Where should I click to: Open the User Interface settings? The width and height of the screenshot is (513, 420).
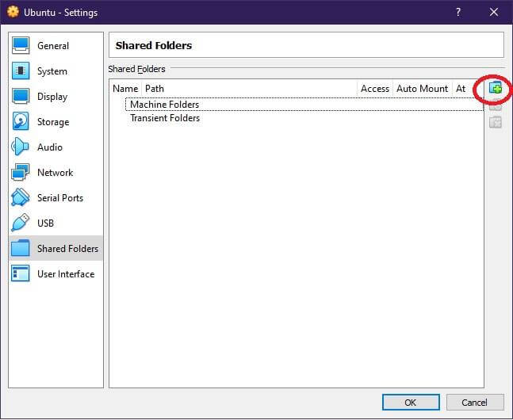(56, 273)
